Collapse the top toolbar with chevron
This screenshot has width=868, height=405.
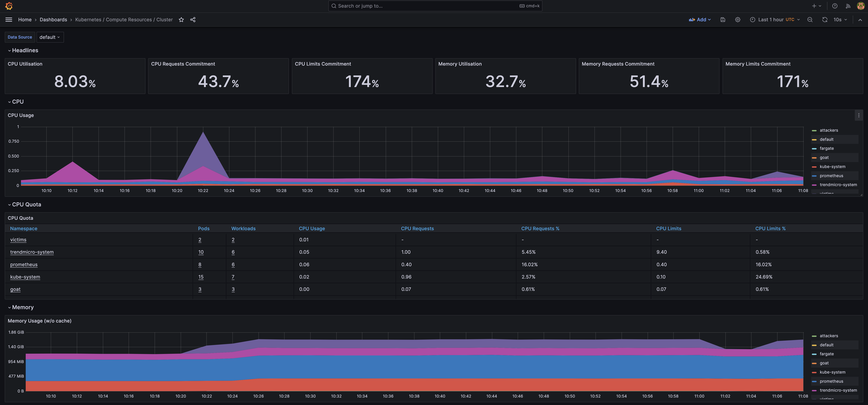(x=860, y=20)
